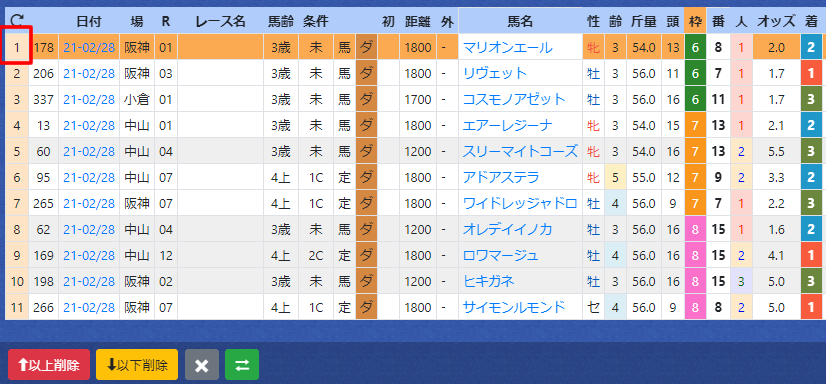Sort by 枠 column header

tap(695, 22)
